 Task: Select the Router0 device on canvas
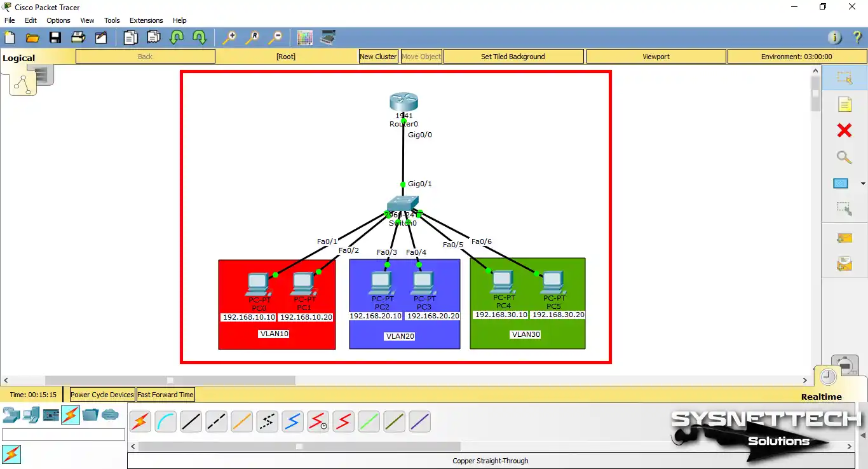403,103
